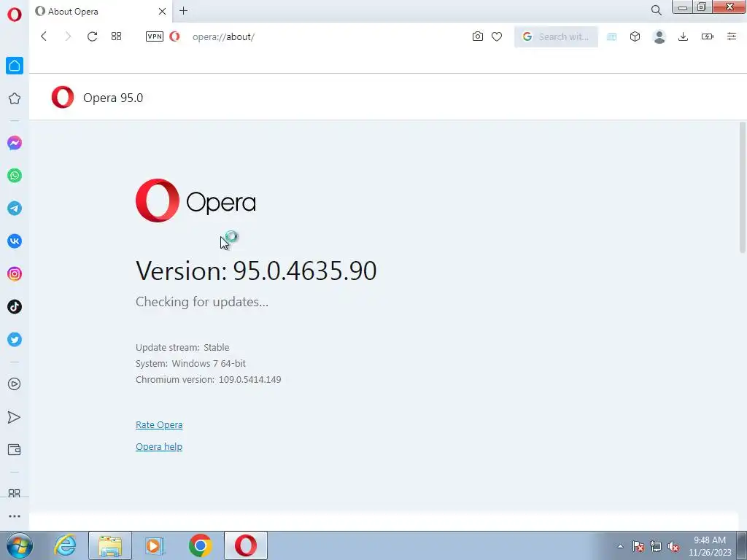Click the Google search box
Screen dimensions: 747x560
pos(556,36)
